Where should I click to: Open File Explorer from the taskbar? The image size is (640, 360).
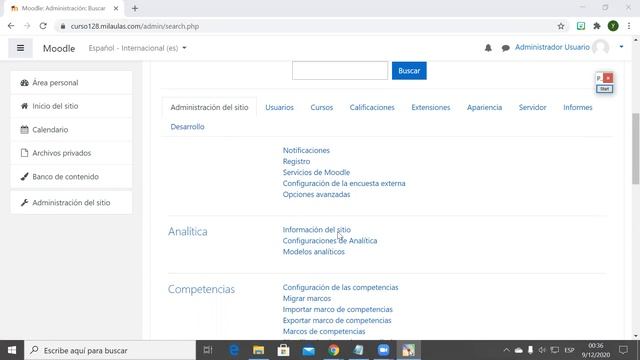258,350
